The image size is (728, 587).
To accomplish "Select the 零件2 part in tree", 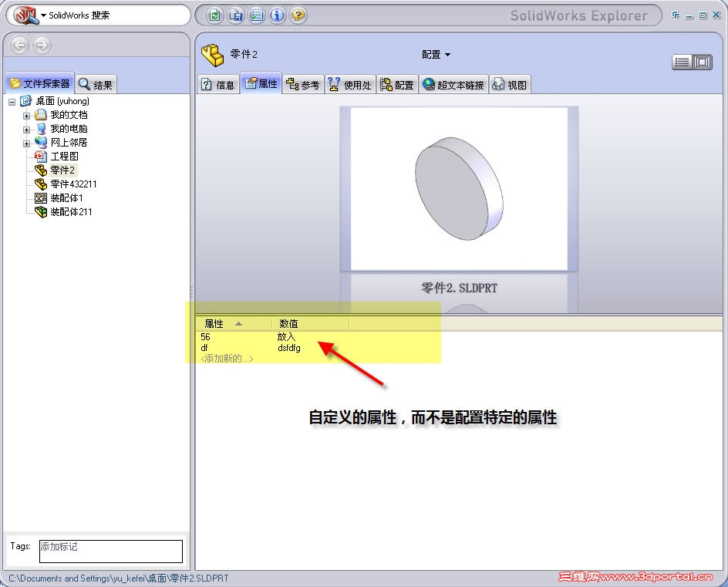I will (x=62, y=170).
